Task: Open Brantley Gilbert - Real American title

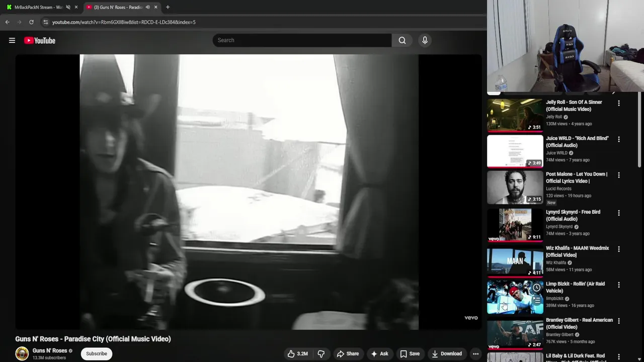Action: click(x=579, y=323)
